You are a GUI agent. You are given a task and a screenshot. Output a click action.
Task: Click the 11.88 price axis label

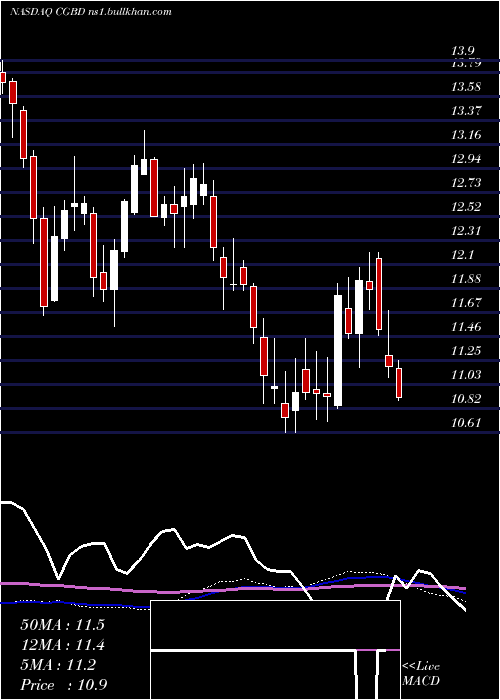pos(466,279)
